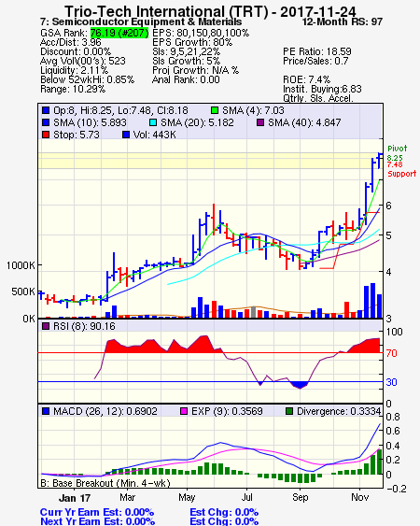Screen dimensions: 420x526
Task: Click the blue SMA (10) legend square
Action: (46, 122)
